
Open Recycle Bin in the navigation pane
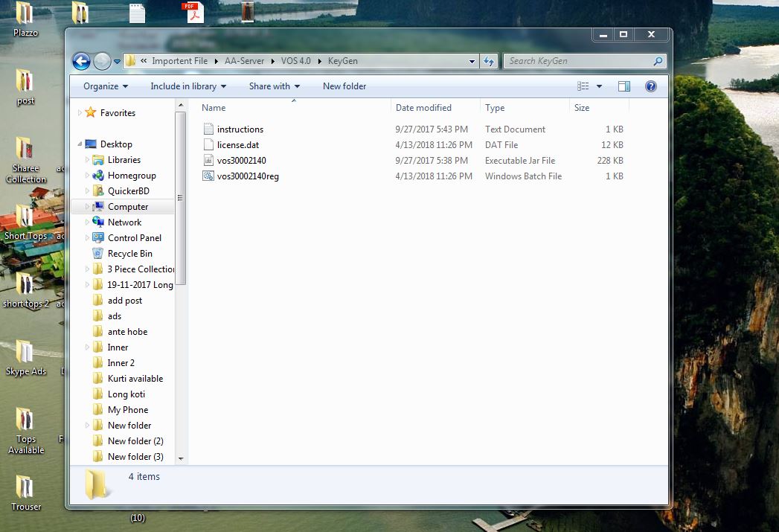[129, 254]
